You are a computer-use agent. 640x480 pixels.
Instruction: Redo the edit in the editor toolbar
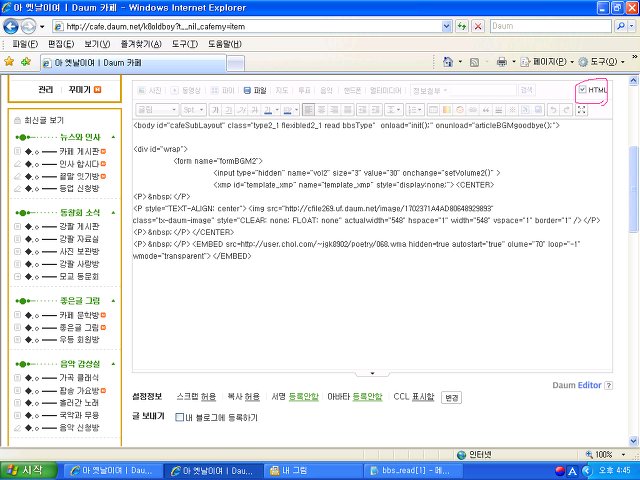tap(566, 110)
